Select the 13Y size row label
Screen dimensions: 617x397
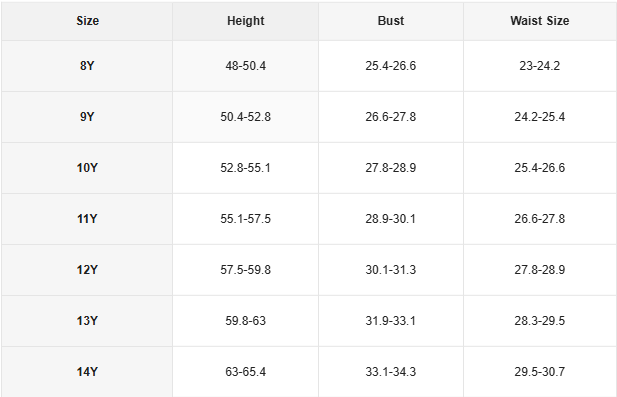pos(87,321)
